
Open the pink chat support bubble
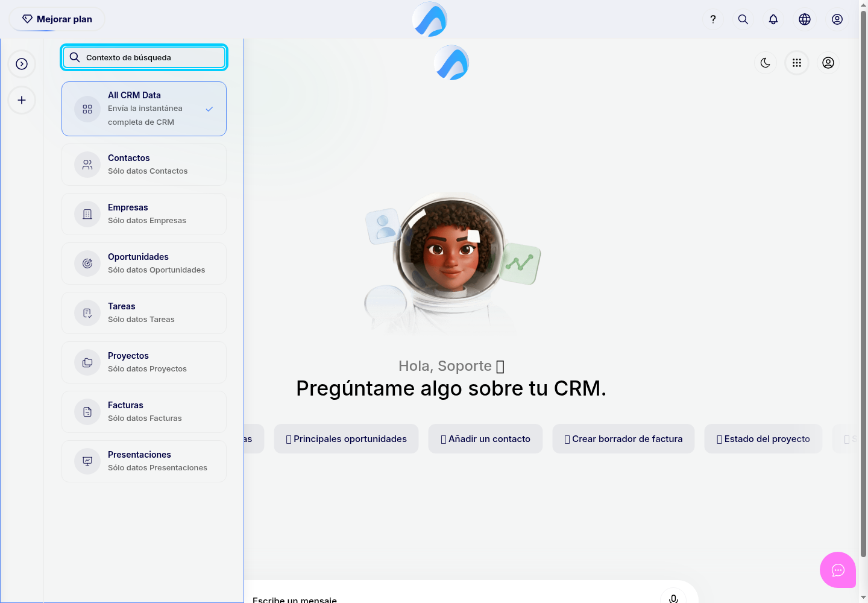tap(838, 570)
